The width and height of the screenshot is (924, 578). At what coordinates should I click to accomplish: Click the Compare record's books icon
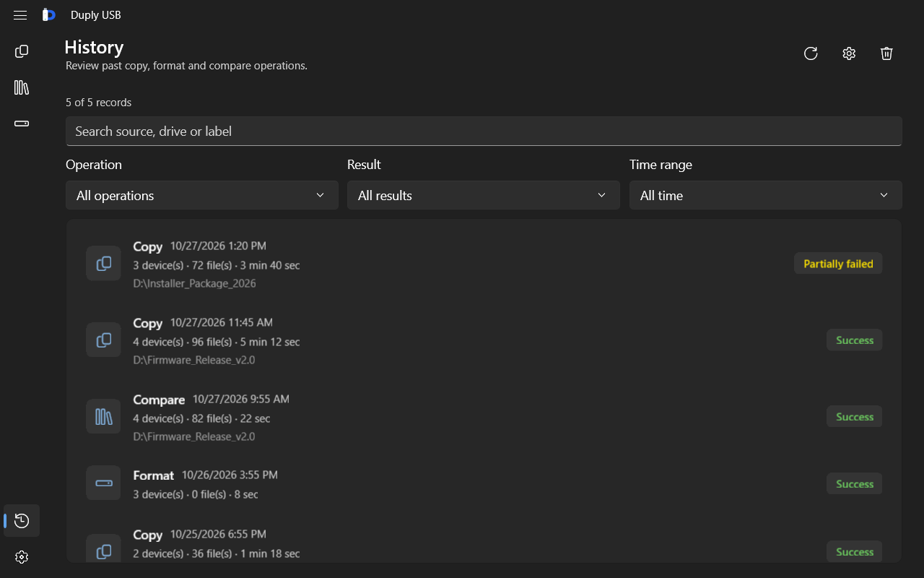tap(103, 416)
